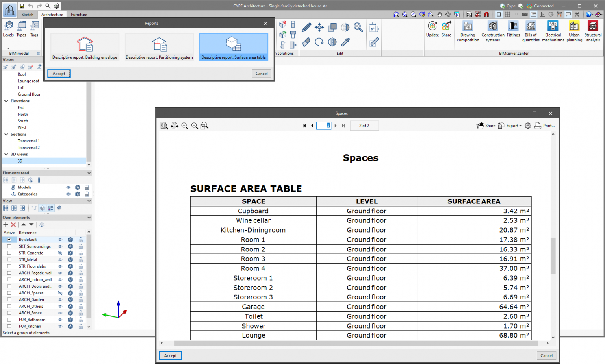Screen dimensions: 605x364
Task: Click the horizontal scrollbar below the surface table
Action: coord(354,343)
